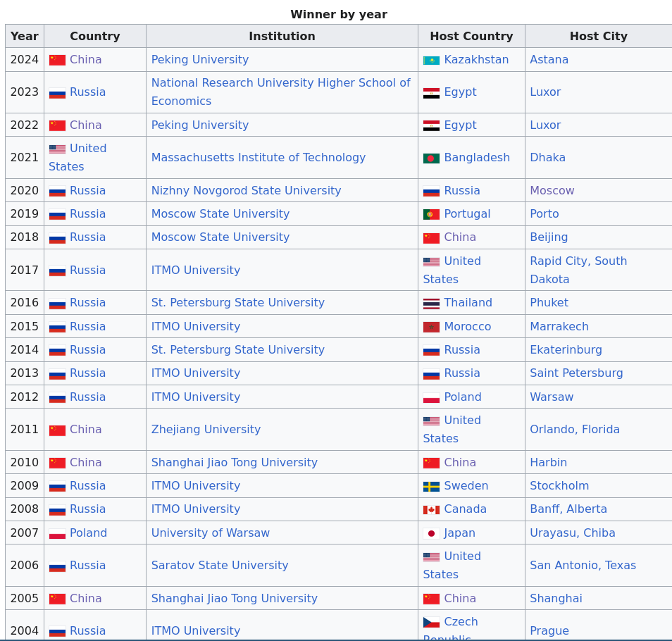Select the 2013 year cell
Image resolution: width=672 pixels, height=641 pixels.
pos(25,373)
